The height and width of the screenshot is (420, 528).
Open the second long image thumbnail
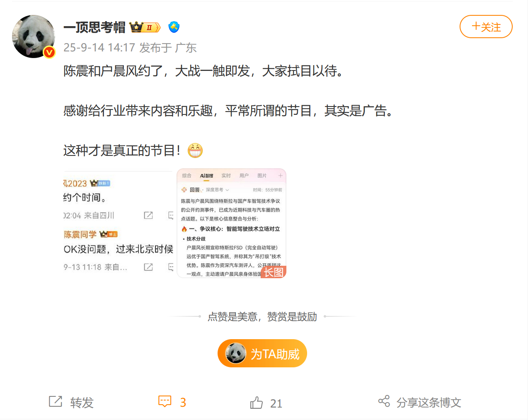pos(232,223)
